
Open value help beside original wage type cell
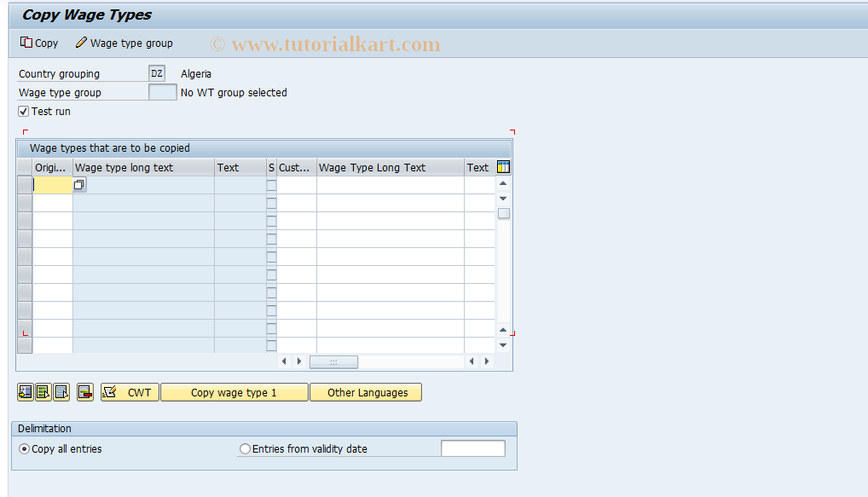(79, 185)
